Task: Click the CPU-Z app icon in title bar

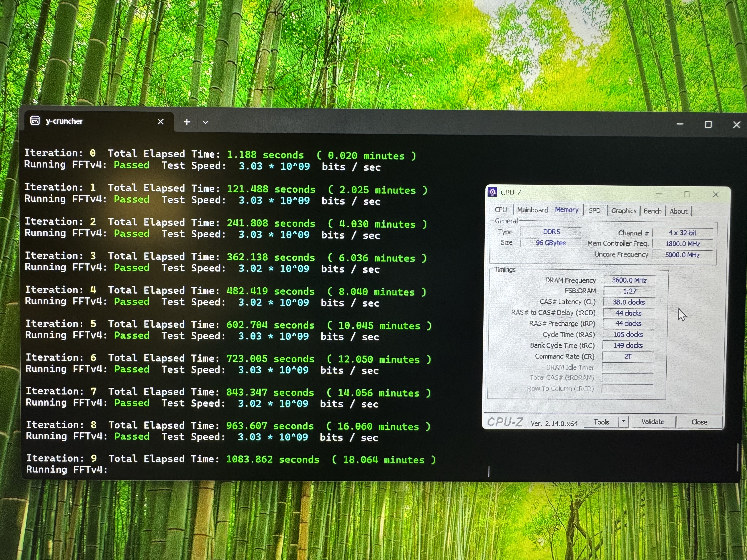Action: tap(492, 192)
